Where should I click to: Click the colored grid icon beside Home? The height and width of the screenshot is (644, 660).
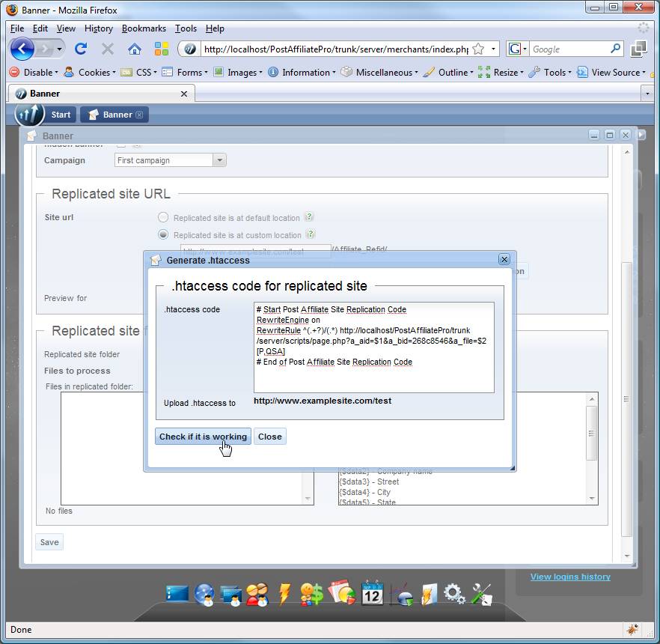coord(161,49)
